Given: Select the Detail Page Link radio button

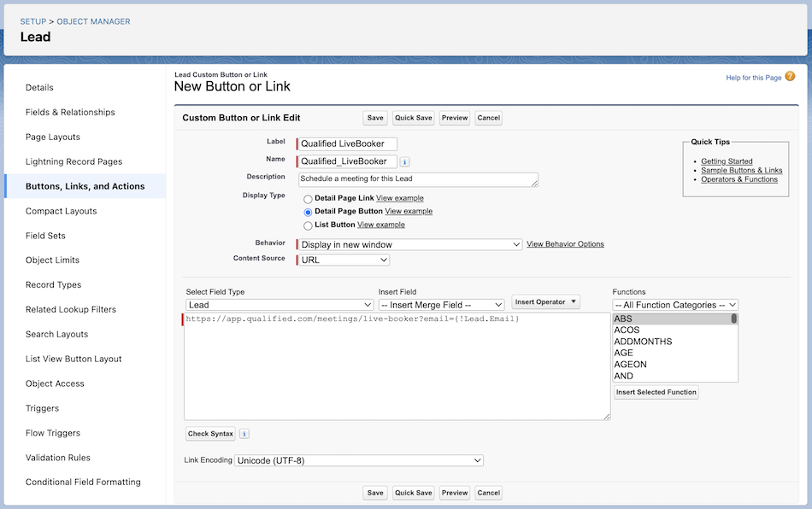Looking at the screenshot, I should click(x=308, y=199).
